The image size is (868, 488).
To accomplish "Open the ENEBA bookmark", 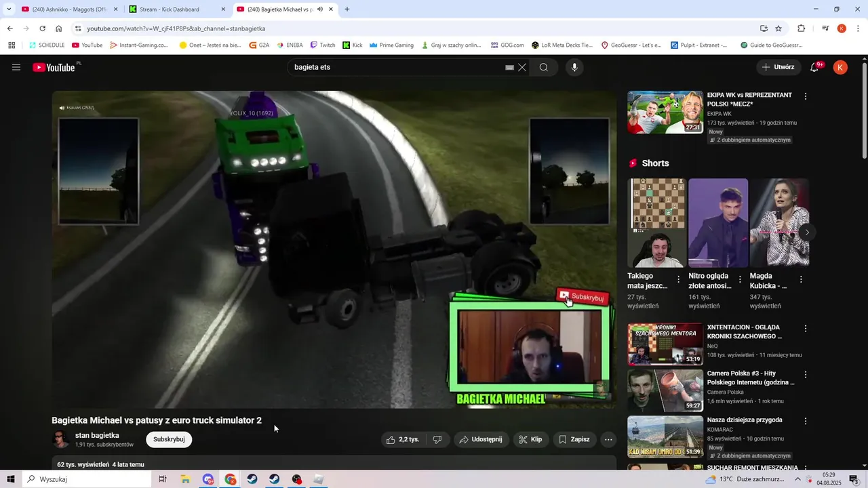I will [290, 45].
